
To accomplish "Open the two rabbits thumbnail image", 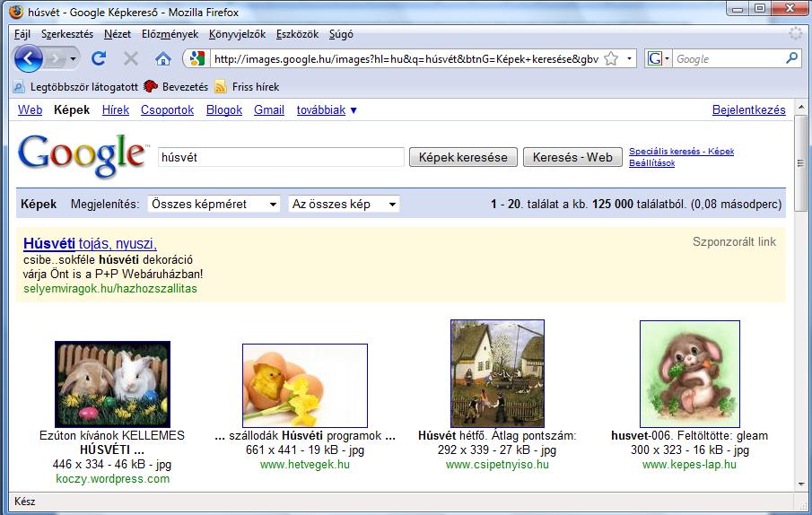I will pos(112,384).
